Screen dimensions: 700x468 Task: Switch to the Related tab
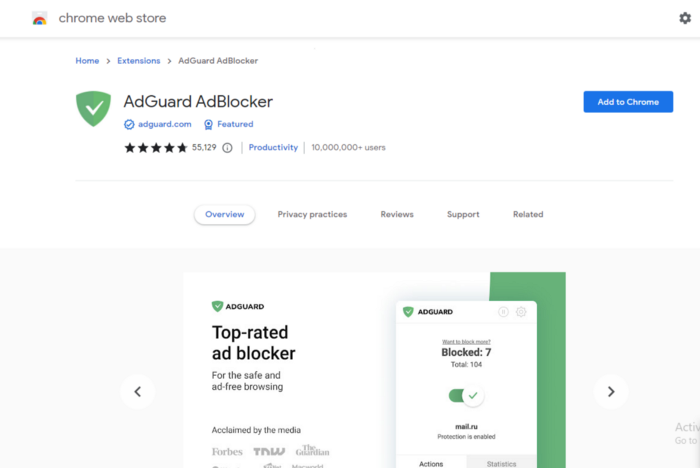click(528, 214)
